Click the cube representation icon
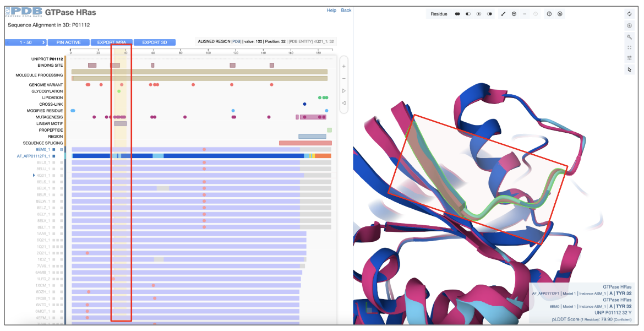Screen dimensions: 644x331 click(x=514, y=14)
